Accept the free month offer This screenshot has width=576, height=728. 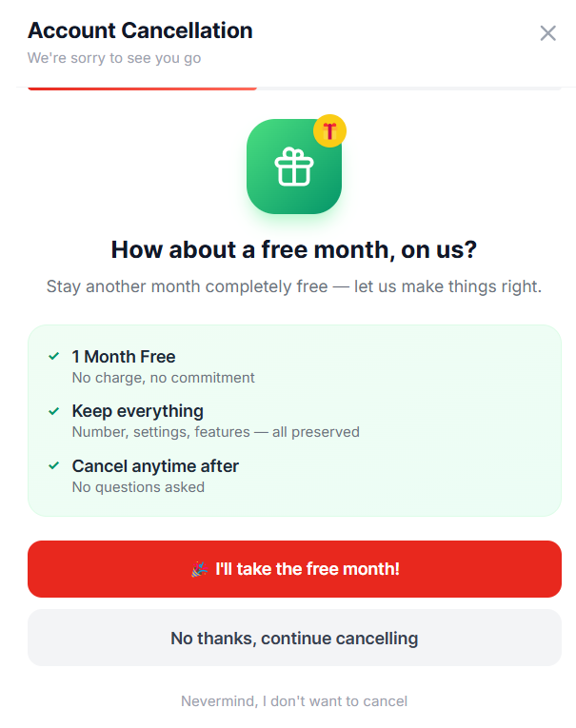coord(294,569)
